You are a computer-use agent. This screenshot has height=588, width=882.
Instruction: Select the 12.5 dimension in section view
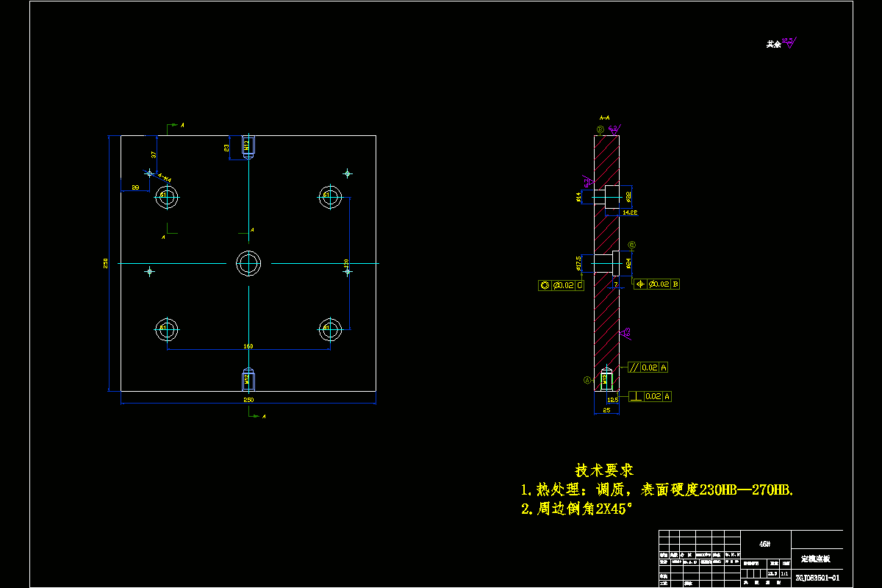point(612,399)
